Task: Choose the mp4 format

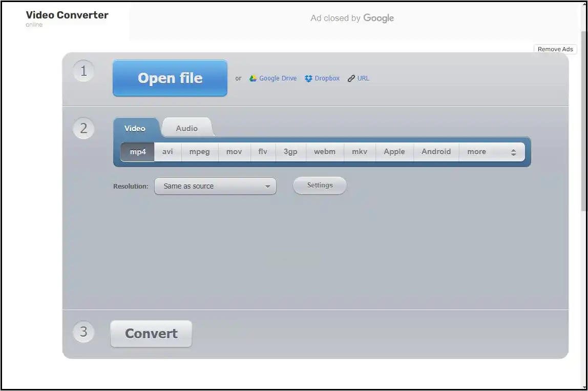Action: (138, 152)
